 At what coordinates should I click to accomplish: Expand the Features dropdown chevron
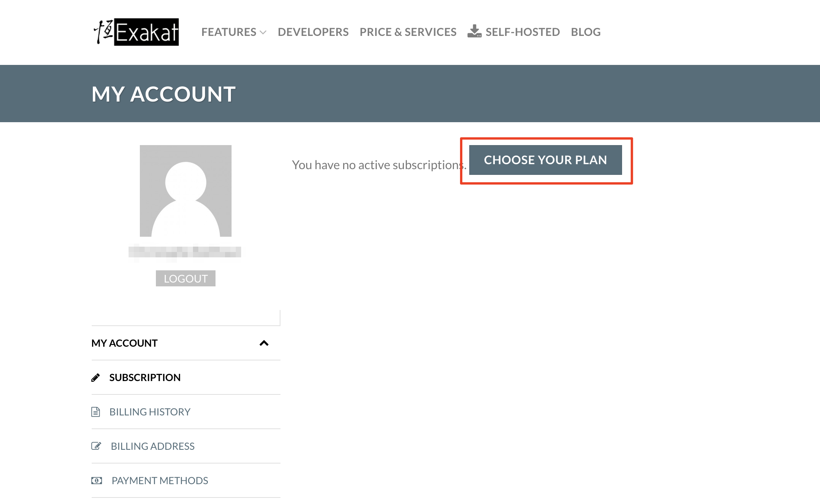pyautogui.click(x=263, y=32)
